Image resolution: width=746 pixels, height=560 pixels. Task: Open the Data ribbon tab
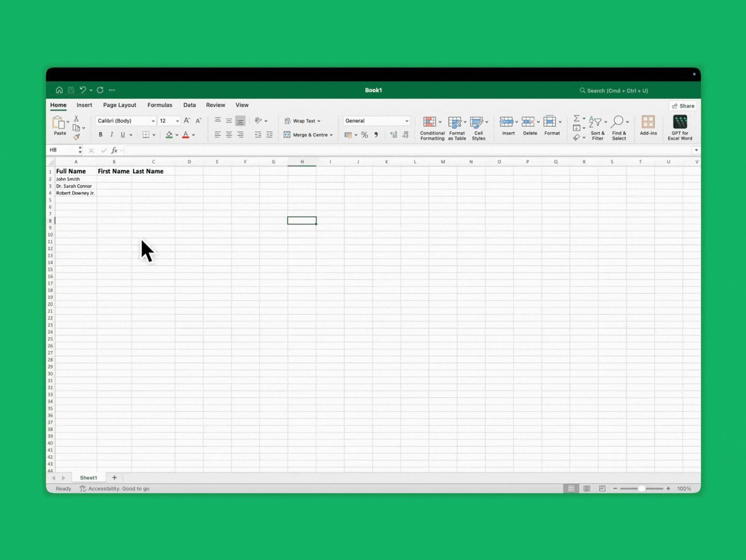(x=189, y=105)
